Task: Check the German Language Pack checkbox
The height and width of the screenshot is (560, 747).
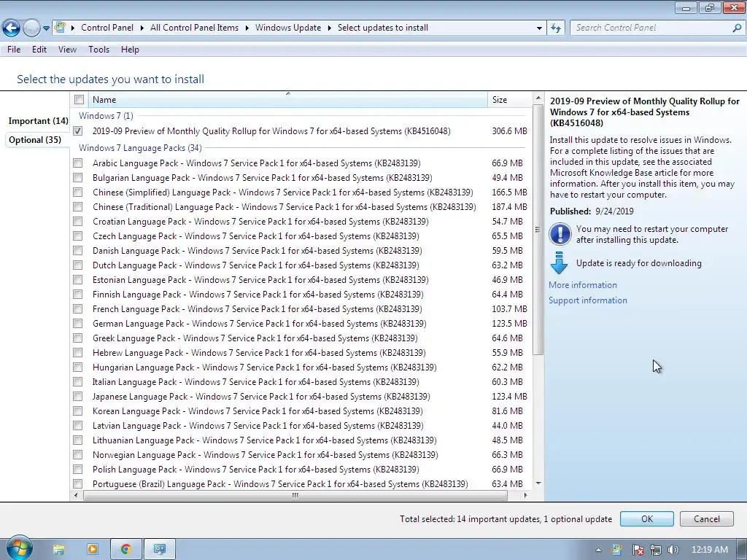Action: tap(77, 324)
